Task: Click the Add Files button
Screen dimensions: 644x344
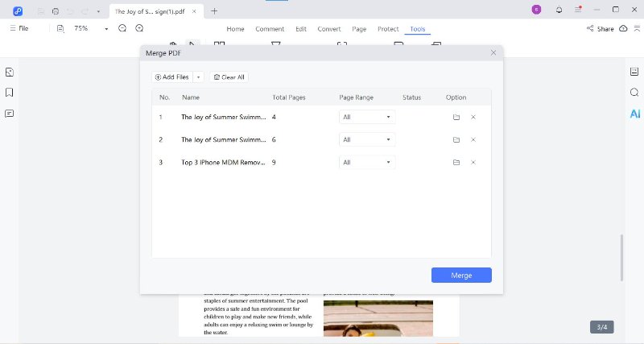Action: pyautogui.click(x=172, y=77)
